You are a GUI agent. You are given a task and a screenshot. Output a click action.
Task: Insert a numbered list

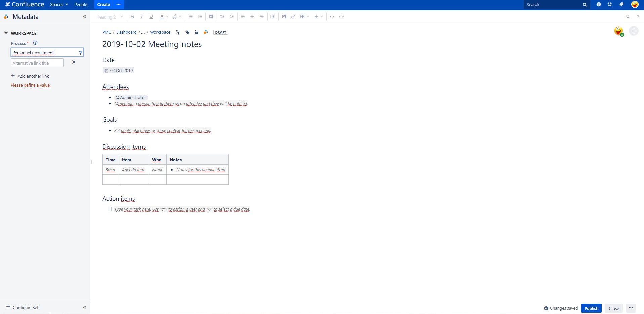pos(200,16)
